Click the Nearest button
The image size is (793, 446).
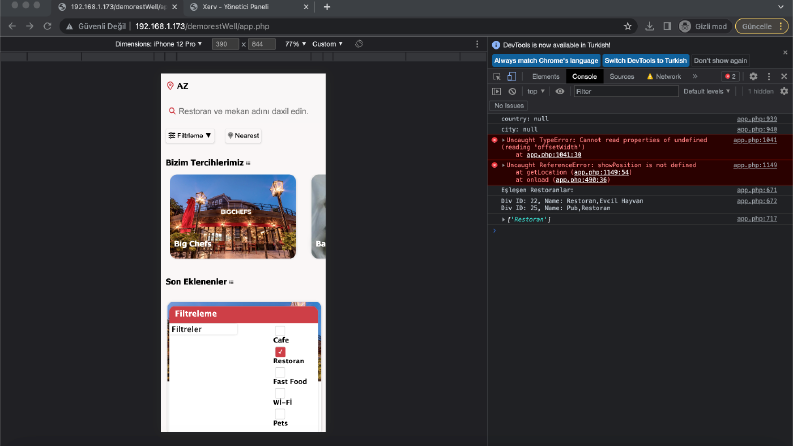coord(243,136)
